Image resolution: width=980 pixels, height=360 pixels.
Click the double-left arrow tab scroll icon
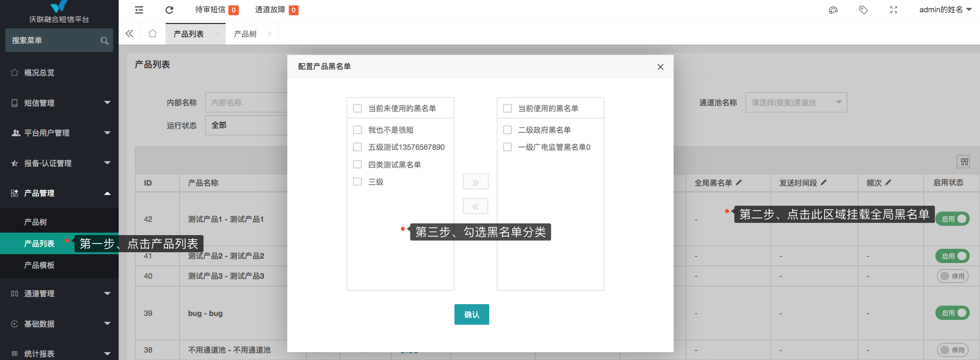tap(129, 34)
